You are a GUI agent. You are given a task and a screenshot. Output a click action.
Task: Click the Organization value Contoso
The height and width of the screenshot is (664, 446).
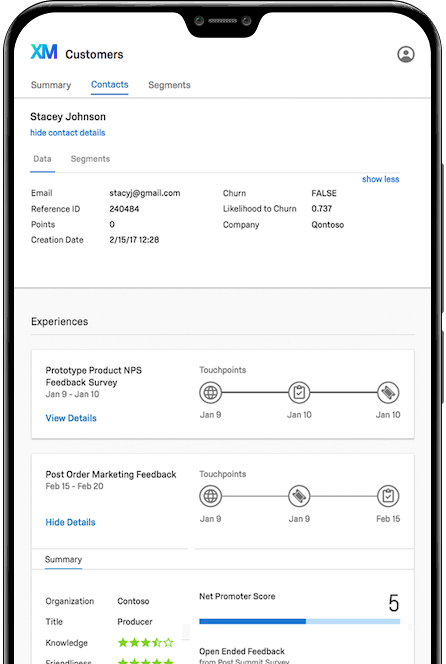pos(133,601)
